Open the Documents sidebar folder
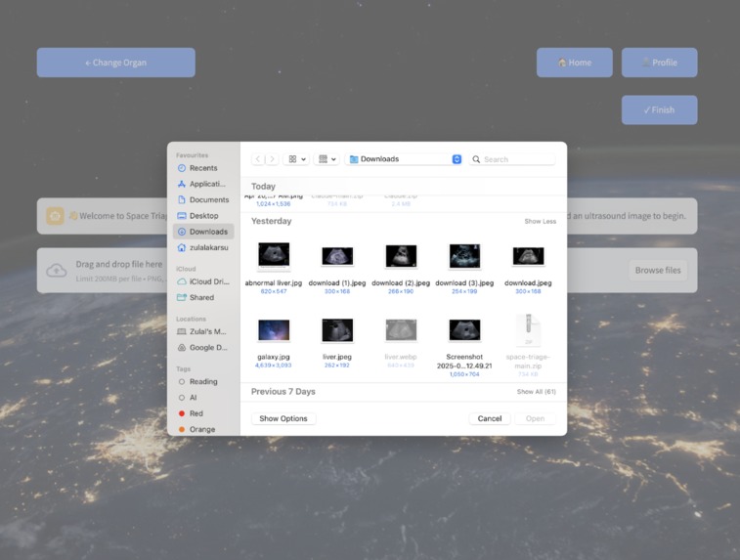 pos(203,199)
